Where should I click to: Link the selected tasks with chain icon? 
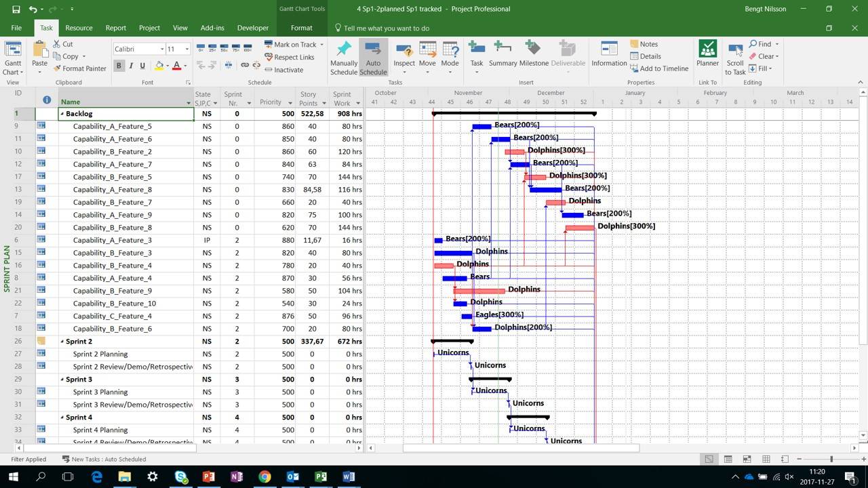245,65
